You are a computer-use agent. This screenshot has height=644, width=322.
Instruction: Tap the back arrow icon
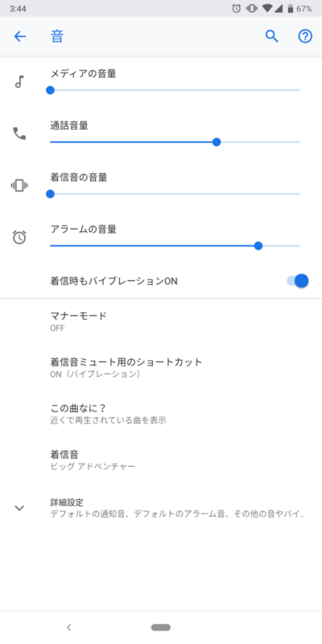click(x=19, y=36)
